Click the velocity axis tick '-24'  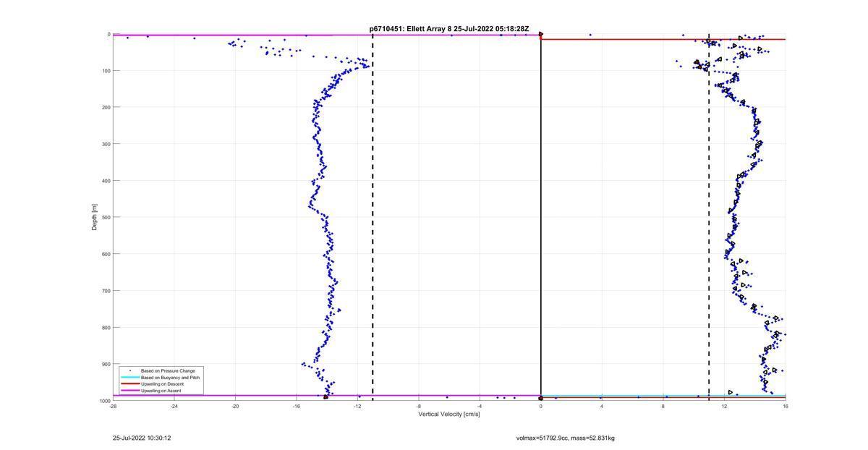tap(174, 407)
